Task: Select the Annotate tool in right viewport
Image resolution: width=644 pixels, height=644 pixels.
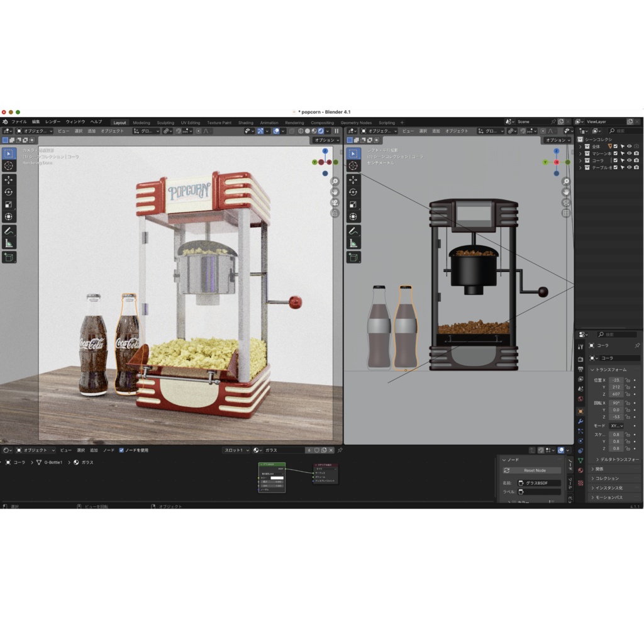Action: (x=353, y=231)
